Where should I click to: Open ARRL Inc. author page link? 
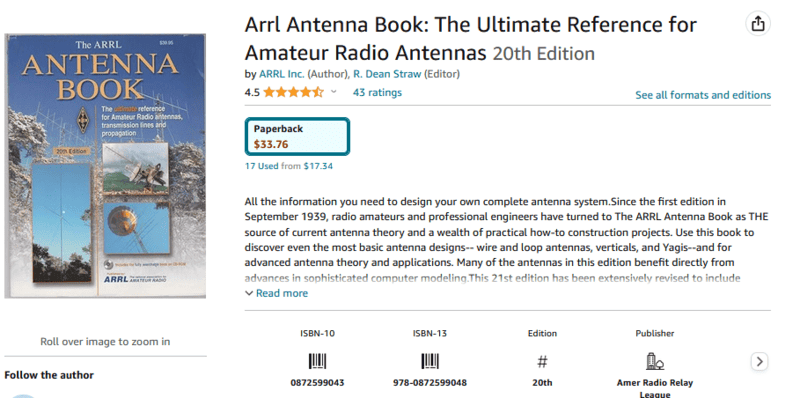point(282,74)
